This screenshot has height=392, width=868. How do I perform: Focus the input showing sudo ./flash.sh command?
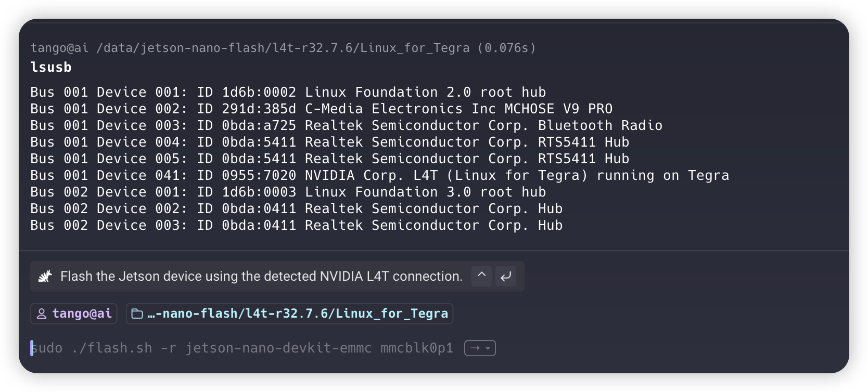point(242,348)
